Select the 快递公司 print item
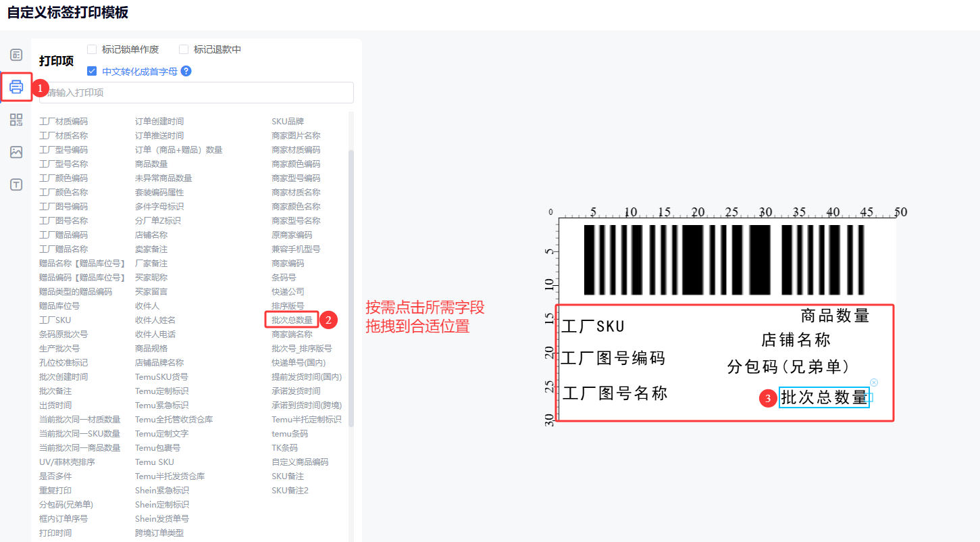This screenshot has width=980, height=542. [288, 292]
